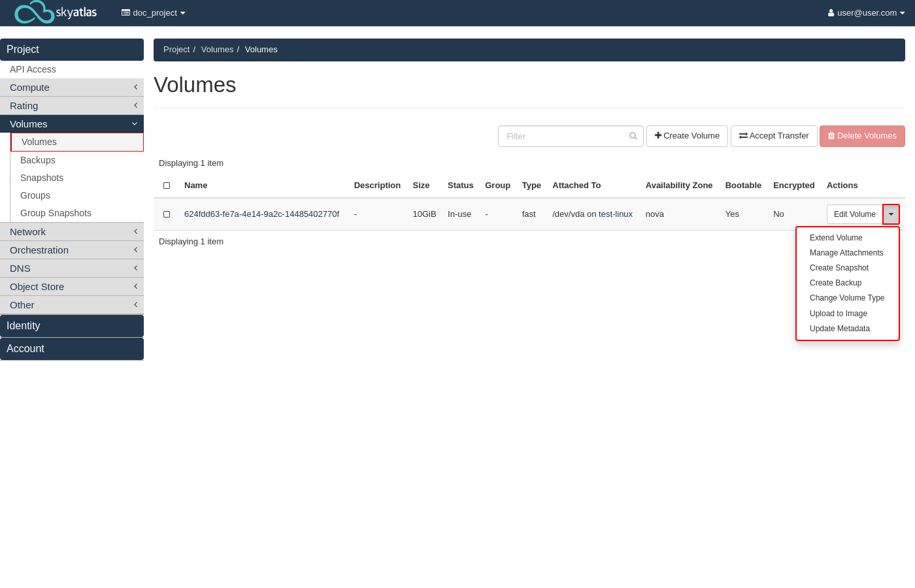
Task: Open the Project sidebar panel header
Action: (72, 50)
